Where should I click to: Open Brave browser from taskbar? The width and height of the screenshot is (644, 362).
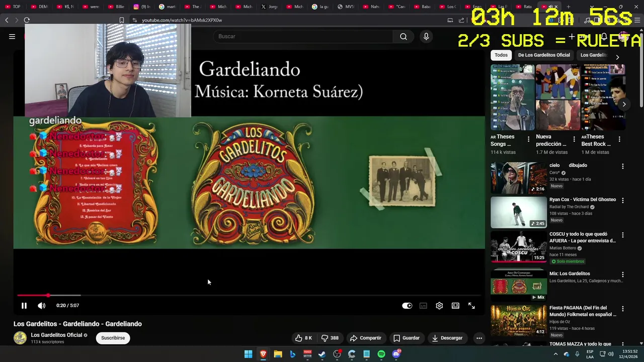(x=263, y=354)
